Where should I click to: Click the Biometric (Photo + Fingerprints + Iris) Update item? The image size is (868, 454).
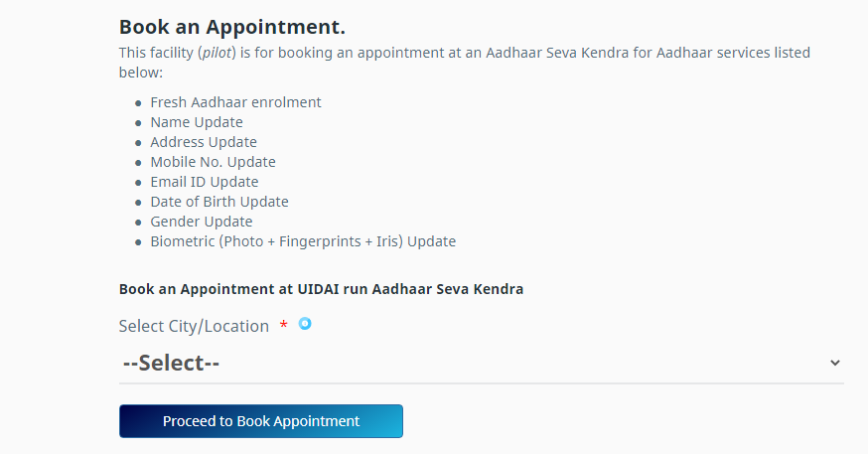tap(303, 241)
